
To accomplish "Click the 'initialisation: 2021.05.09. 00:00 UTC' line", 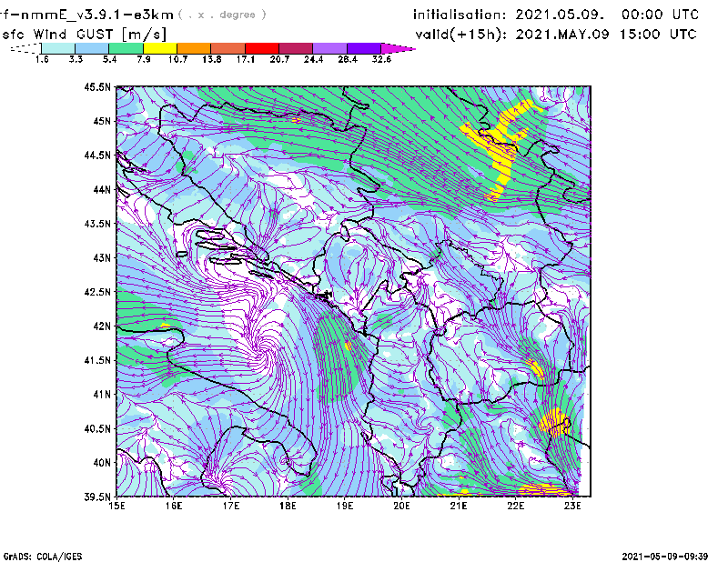I will pyautogui.click(x=556, y=15).
